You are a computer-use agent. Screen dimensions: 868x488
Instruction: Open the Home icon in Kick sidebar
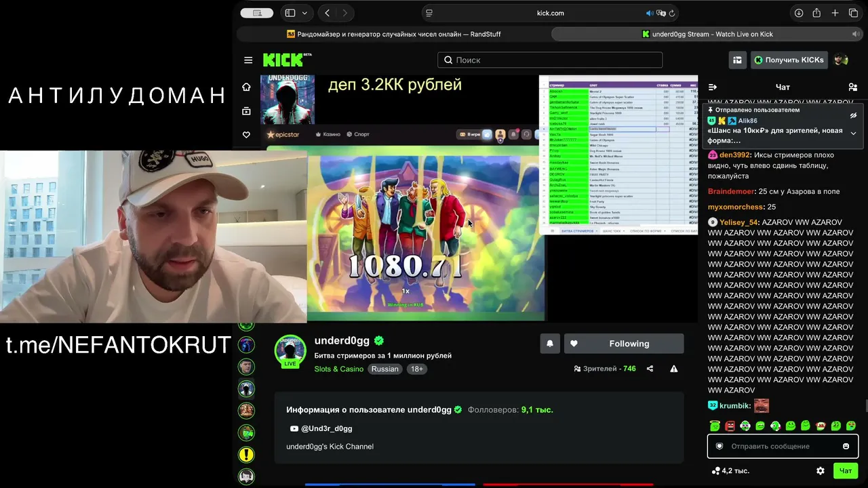click(x=246, y=87)
